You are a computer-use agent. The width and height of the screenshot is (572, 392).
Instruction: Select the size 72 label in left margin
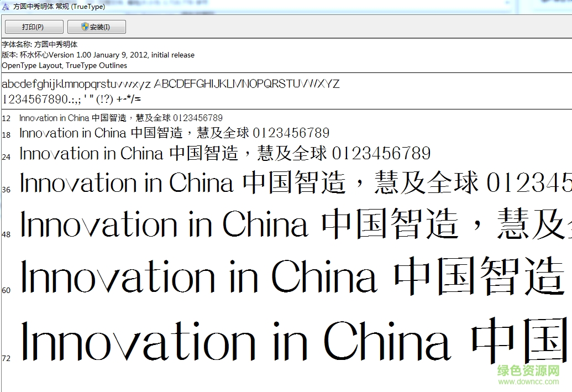click(6, 357)
